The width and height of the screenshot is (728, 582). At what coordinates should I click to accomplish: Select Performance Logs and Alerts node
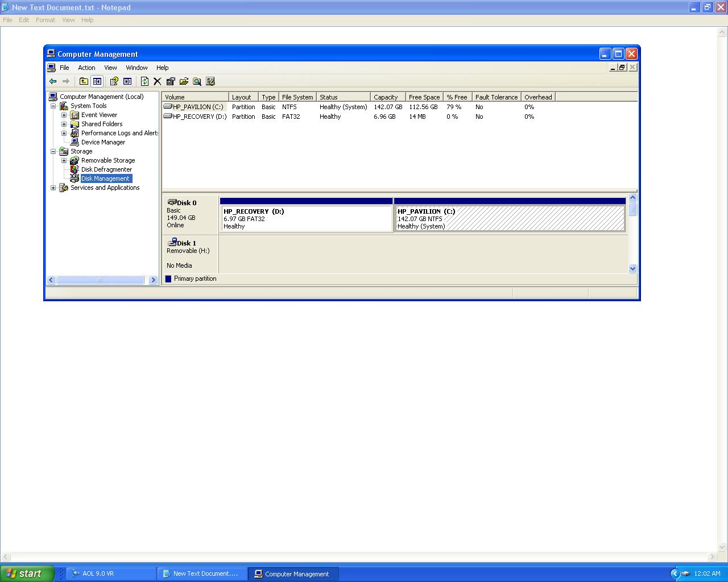[119, 133]
